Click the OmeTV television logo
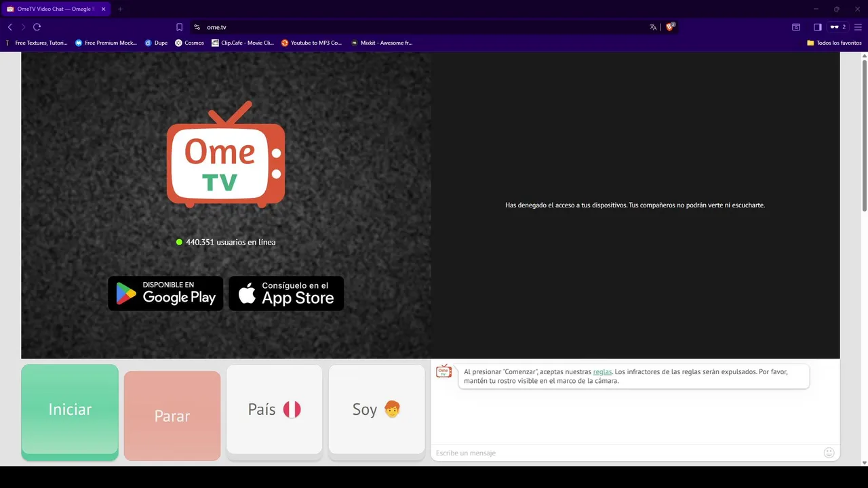Viewport: 868px width, 488px height. pyautogui.click(x=226, y=155)
